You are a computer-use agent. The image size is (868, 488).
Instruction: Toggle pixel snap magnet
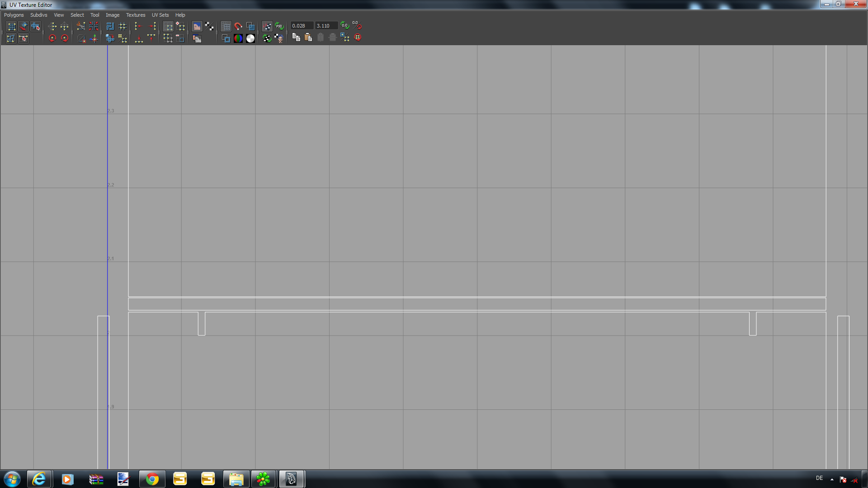click(x=238, y=26)
